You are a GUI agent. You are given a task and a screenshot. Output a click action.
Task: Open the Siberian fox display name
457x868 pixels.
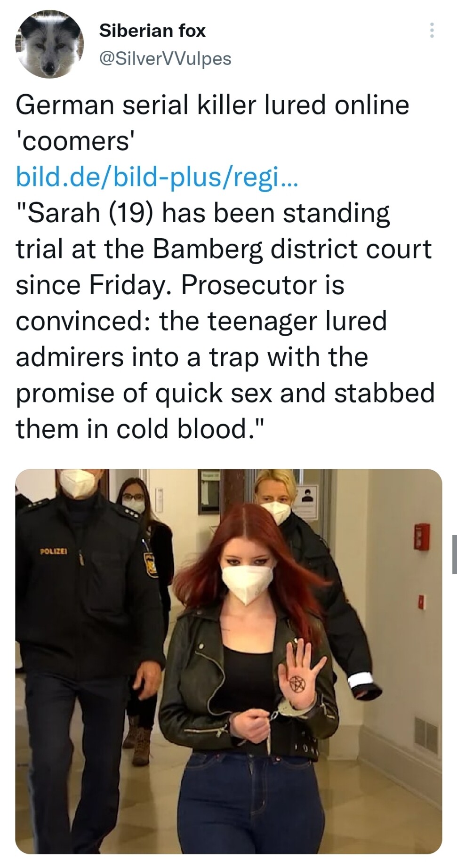[152, 31]
